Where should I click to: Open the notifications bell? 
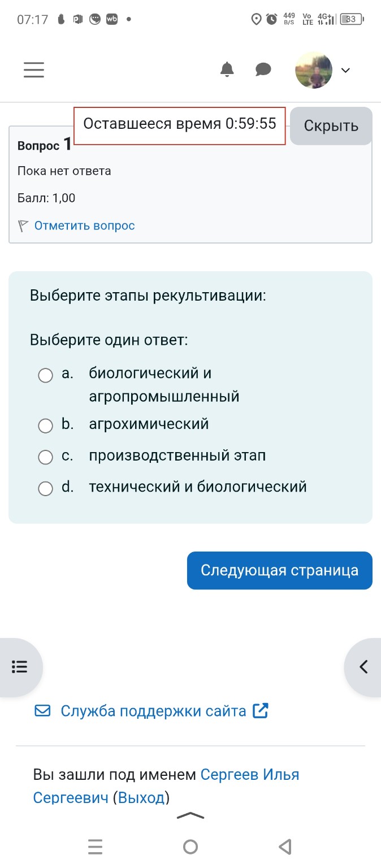tap(227, 70)
